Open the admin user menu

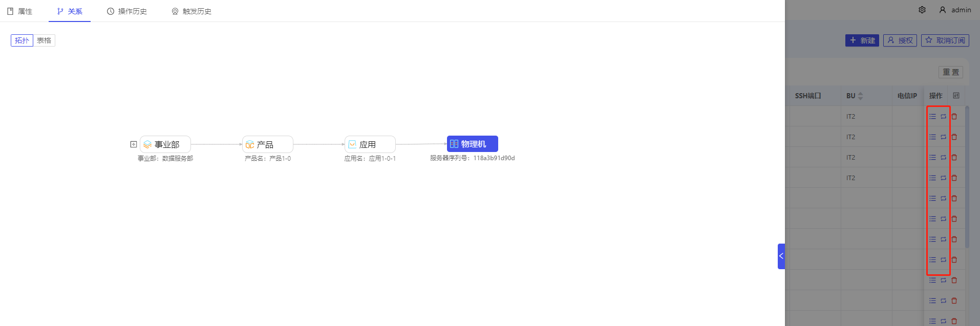pos(955,10)
